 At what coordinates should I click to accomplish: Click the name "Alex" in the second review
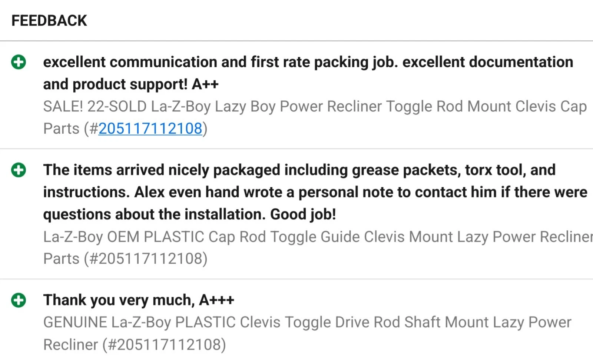149,193
